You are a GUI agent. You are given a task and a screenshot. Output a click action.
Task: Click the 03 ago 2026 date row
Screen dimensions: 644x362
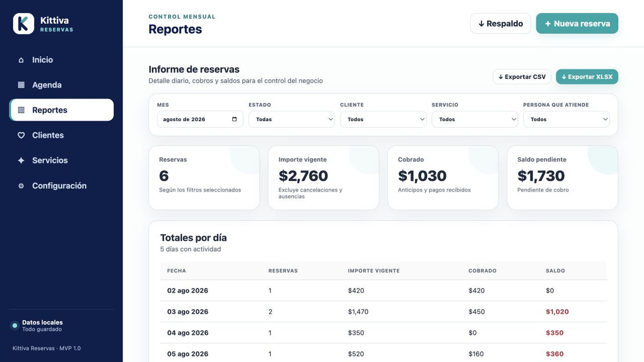[x=383, y=312]
